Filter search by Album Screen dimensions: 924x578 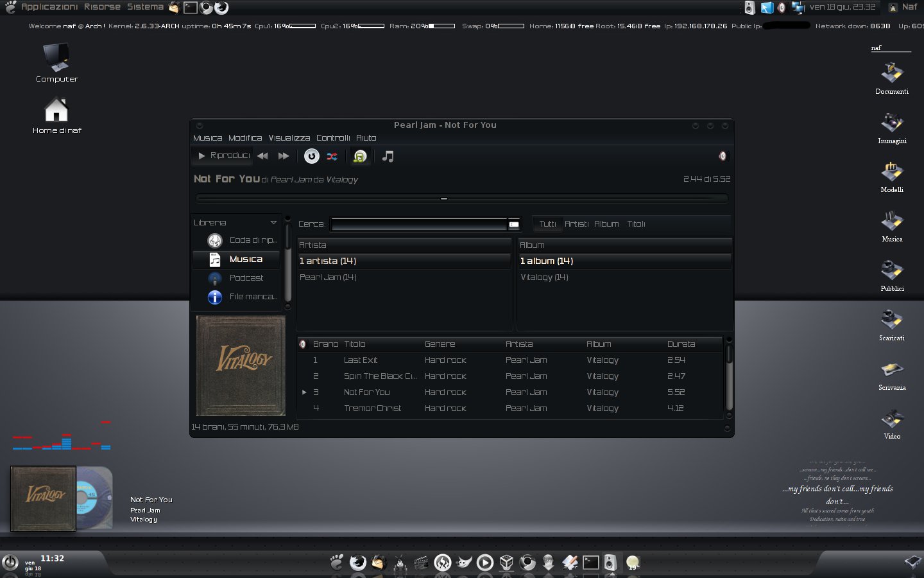[606, 224]
